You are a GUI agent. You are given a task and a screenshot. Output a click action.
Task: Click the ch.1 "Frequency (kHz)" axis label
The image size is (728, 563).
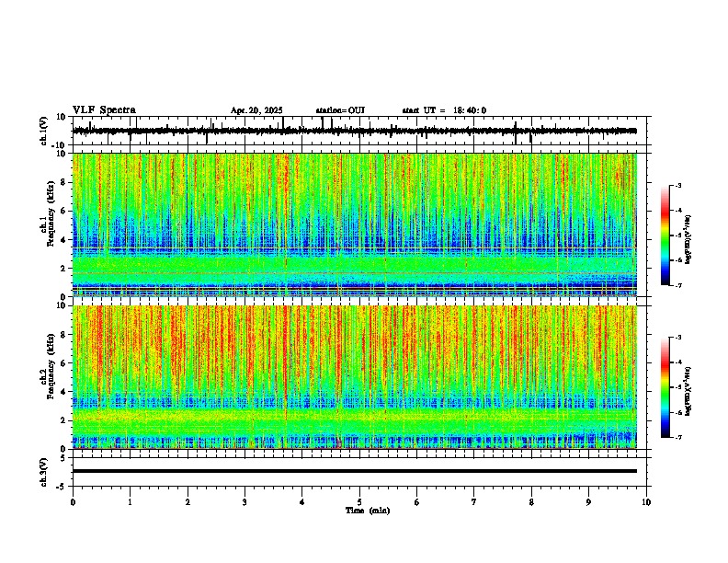click(x=51, y=213)
